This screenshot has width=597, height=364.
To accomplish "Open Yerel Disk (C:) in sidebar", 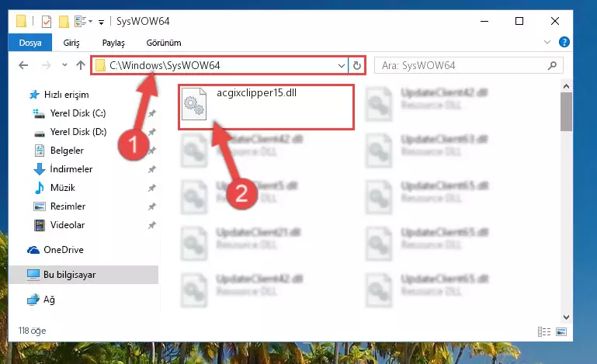I will 78,113.
